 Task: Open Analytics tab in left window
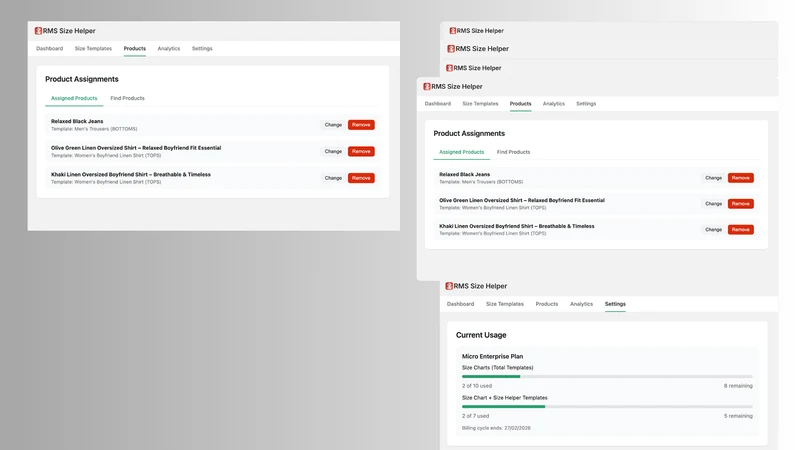click(169, 48)
